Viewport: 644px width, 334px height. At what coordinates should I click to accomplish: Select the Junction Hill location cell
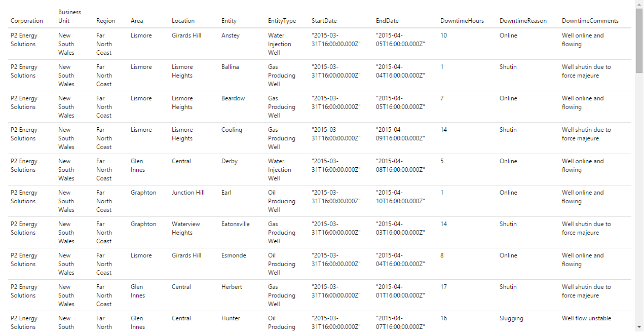[188, 193]
